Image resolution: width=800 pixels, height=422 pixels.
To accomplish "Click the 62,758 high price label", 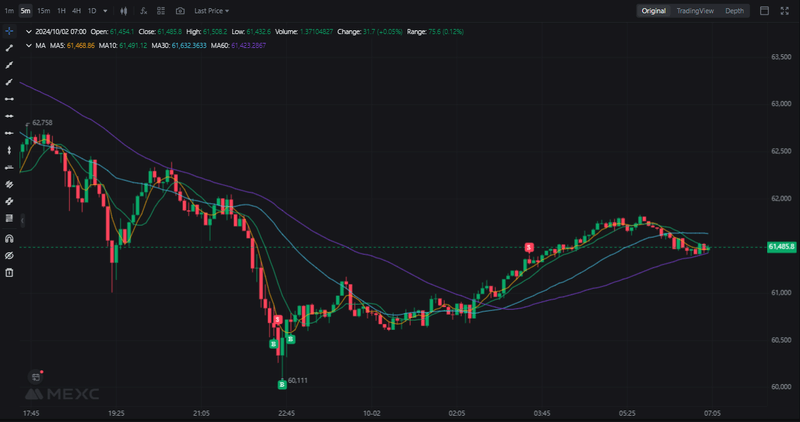I will (42, 122).
